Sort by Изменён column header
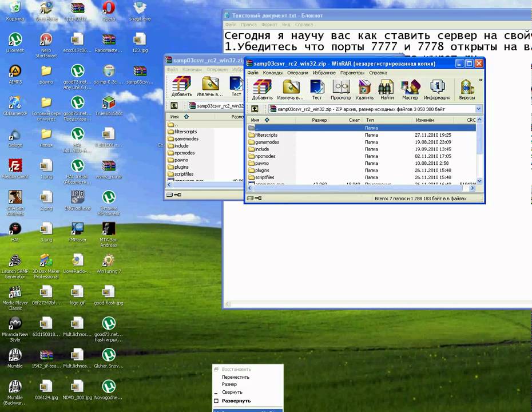This screenshot has height=412, width=532. point(432,120)
